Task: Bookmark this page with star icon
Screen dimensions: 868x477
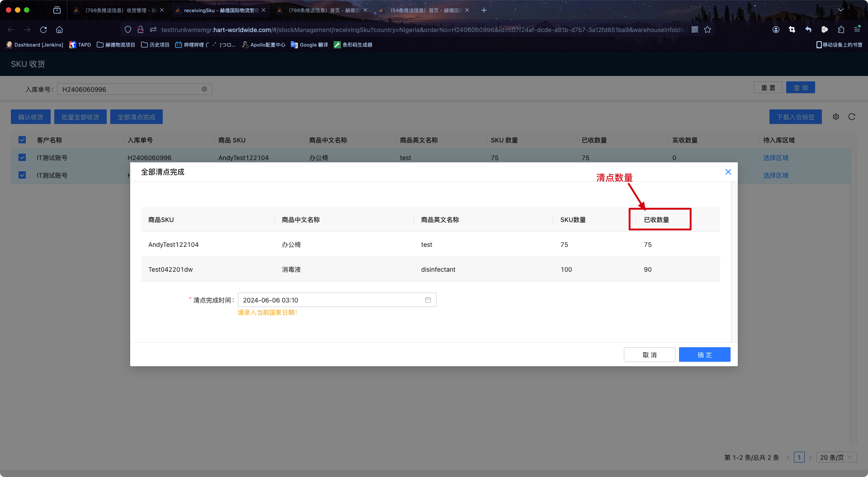Action: 708,30
